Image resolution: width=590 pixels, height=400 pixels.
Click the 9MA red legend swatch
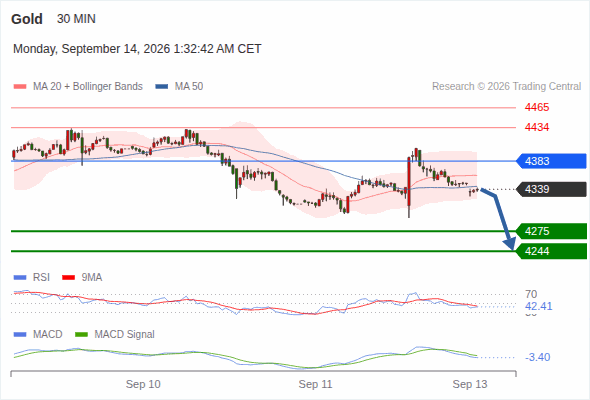pyautogui.click(x=68, y=278)
